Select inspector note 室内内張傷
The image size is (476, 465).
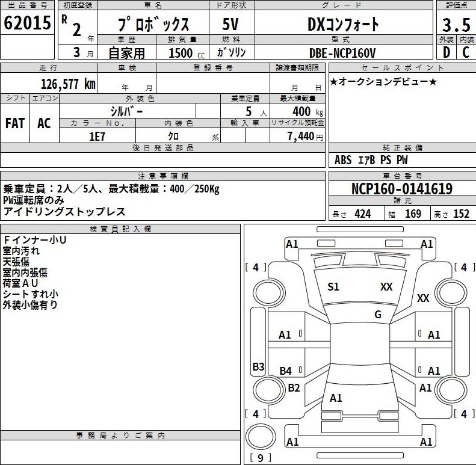click(x=25, y=273)
